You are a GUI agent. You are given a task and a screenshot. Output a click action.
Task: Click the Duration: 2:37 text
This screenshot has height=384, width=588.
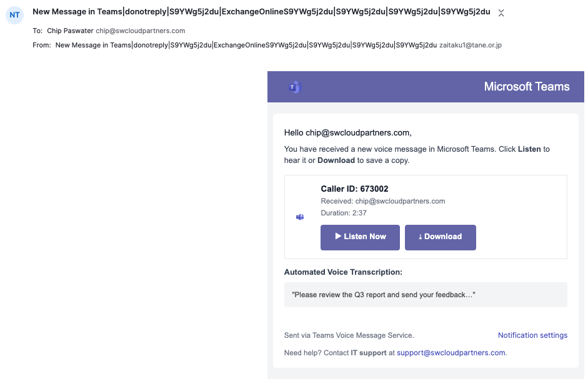(343, 213)
